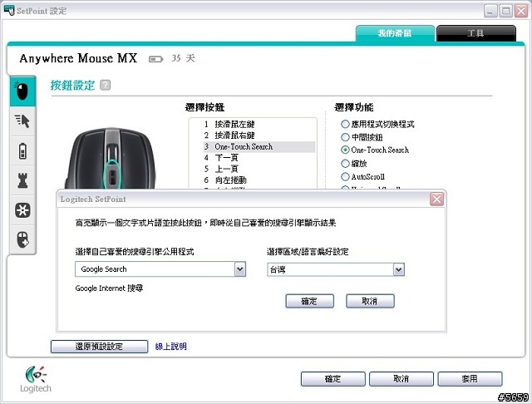This screenshot has width=532, height=404.
Task: Click the battery indicator icon next to 35 天
Action: coord(155,59)
